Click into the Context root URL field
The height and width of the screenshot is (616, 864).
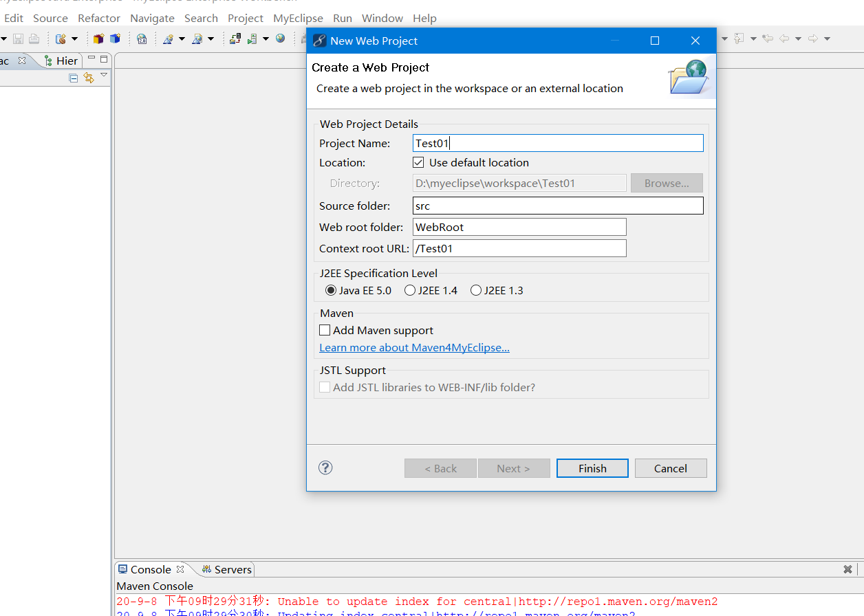[x=519, y=248]
